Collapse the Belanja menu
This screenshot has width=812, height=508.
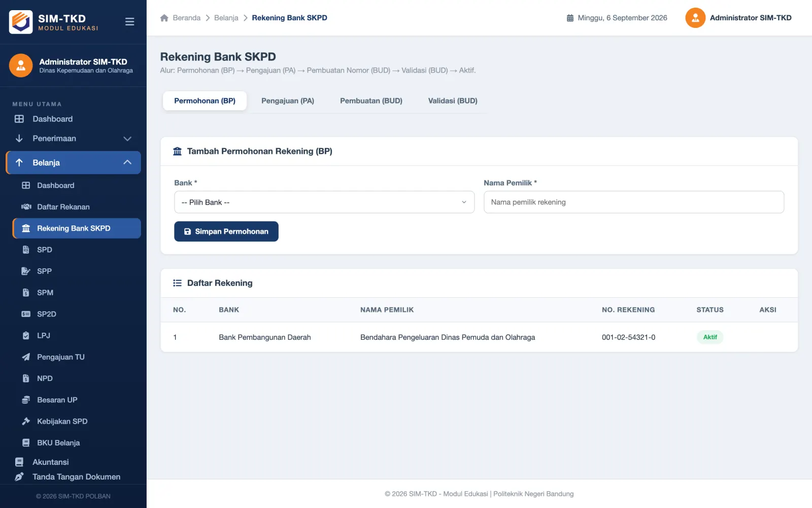point(73,163)
